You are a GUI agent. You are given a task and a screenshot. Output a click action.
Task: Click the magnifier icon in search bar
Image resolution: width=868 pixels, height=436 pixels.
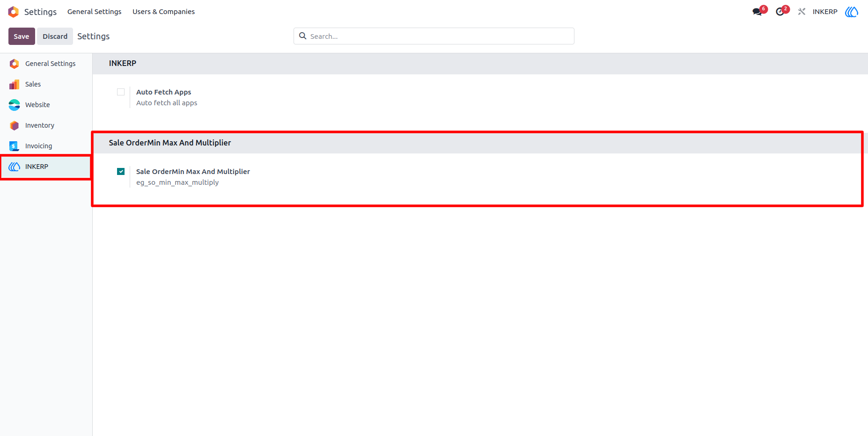(x=303, y=36)
